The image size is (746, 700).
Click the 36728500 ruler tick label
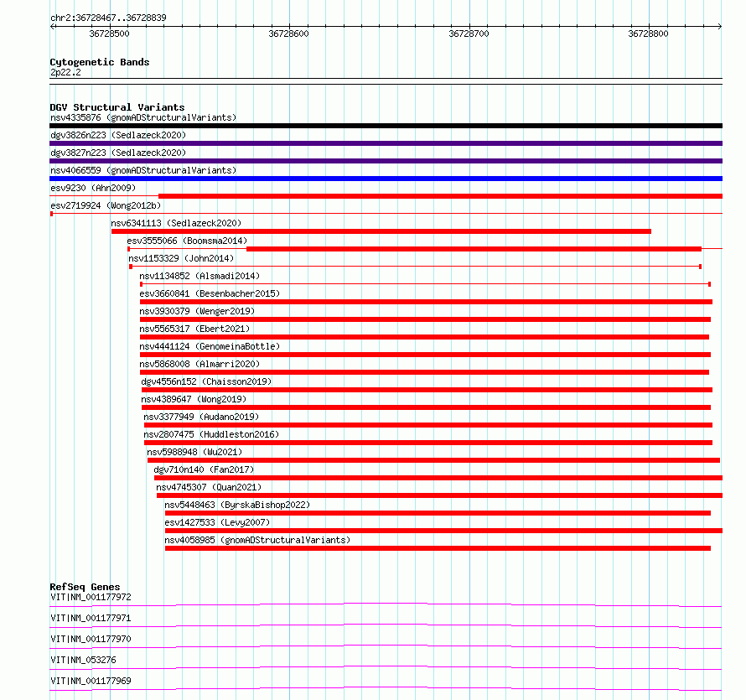[109, 34]
